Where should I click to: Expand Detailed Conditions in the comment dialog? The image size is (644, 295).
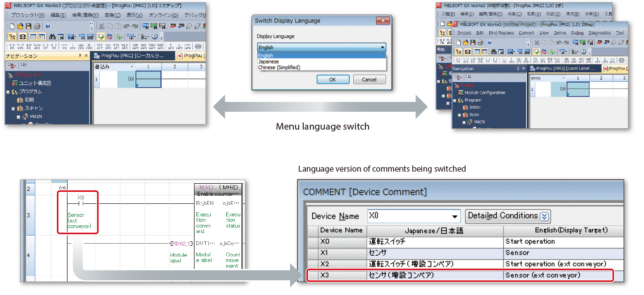508,216
